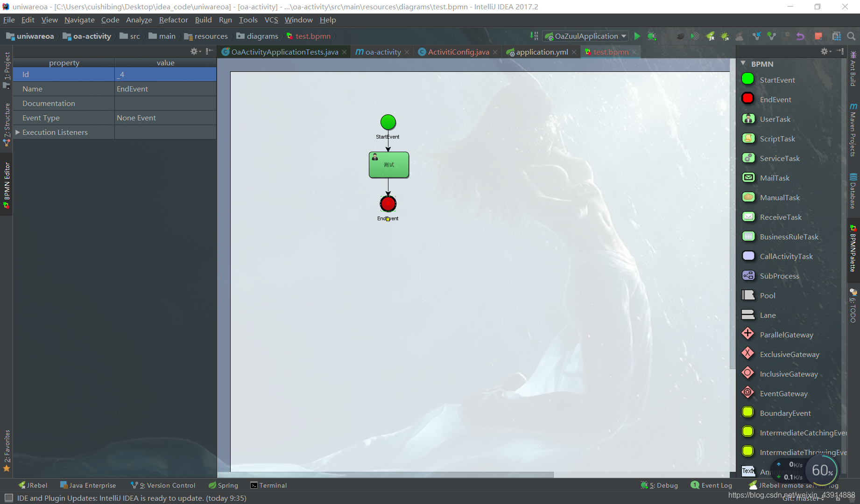The image size is (860, 504).
Task: Open the 5: Debug tool window button
Action: 659,485
